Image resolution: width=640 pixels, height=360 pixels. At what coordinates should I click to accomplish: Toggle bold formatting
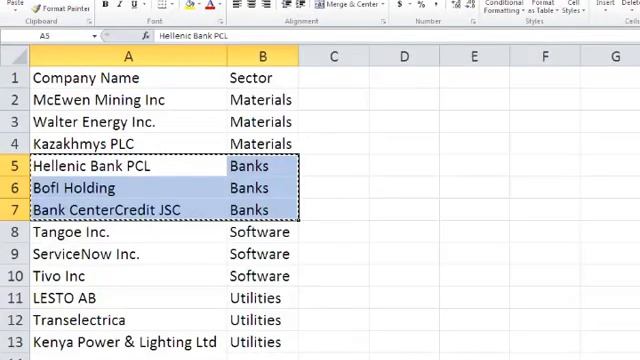(105, 4)
